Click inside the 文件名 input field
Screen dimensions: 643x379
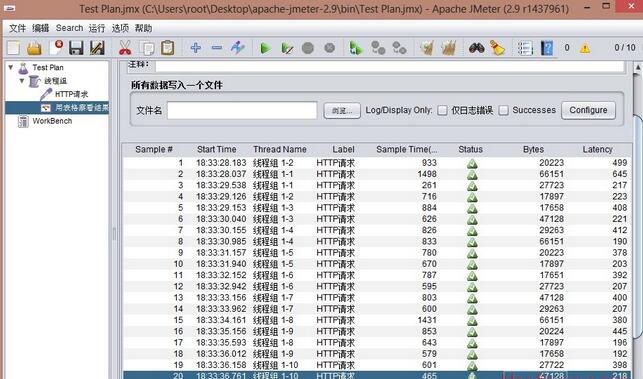[x=242, y=111]
